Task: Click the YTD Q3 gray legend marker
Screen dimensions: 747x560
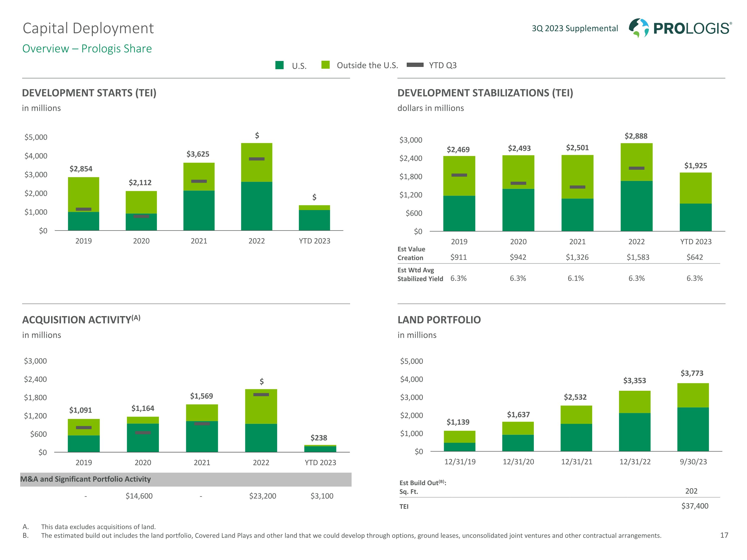Action: point(415,65)
